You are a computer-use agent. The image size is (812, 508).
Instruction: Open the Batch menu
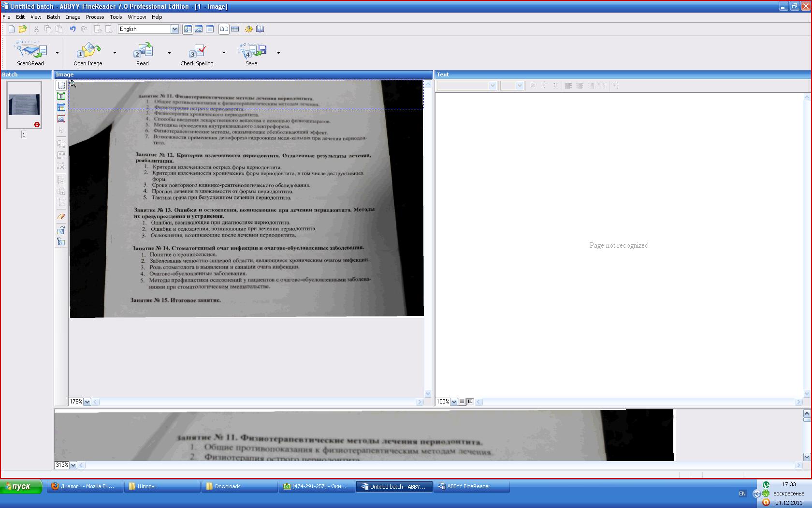pos(54,17)
